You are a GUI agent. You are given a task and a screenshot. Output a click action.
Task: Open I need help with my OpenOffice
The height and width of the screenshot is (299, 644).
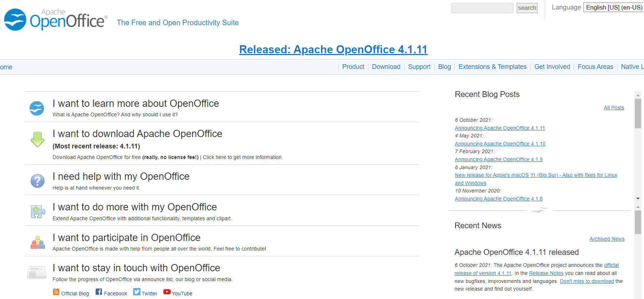pos(121,176)
